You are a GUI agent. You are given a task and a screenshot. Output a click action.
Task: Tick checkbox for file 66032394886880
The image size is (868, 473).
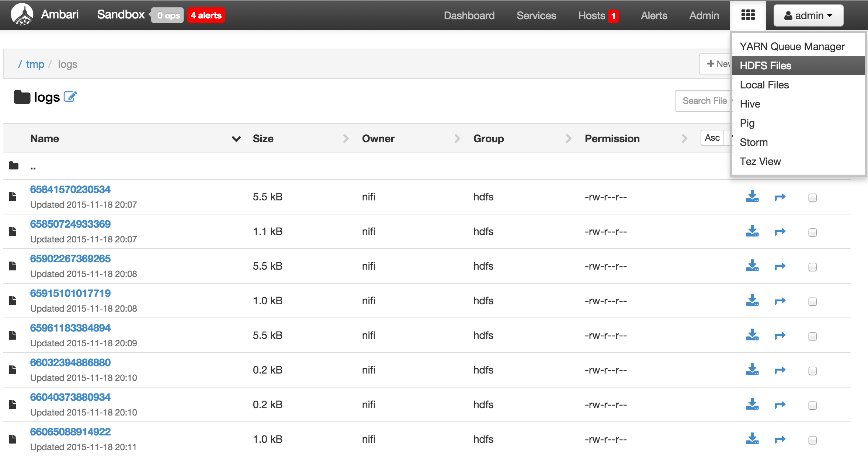pos(812,371)
